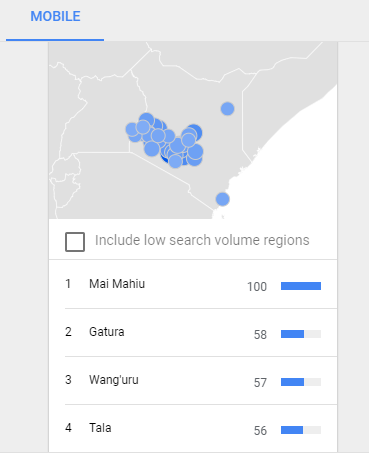Enable Include low search volume regions checkbox
Viewport: 369px width, 458px height.
(x=75, y=242)
